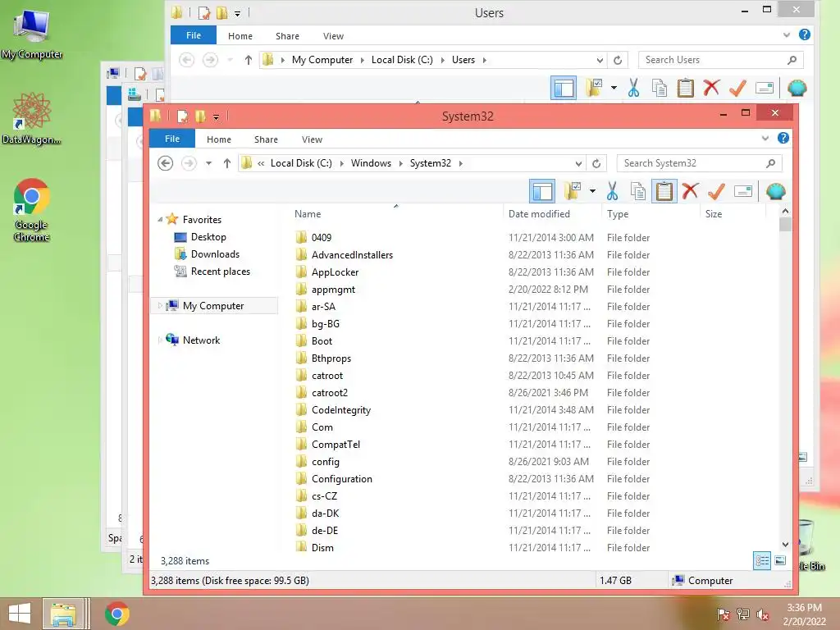
Task: Toggle navigation pane icon in System32 toolbar
Action: 542,191
